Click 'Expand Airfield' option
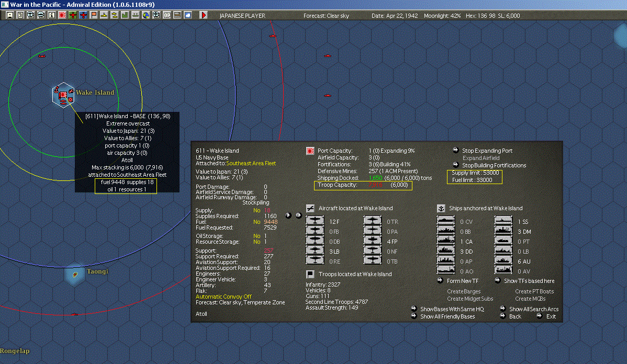This screenshot has height=364, width=627. (480, 158)
